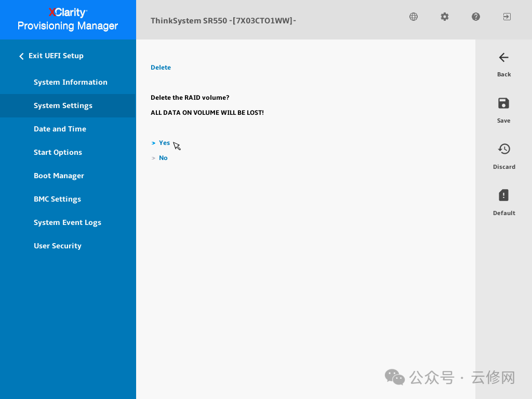Click the Delete heading text
The image size is (532, 399).
click(161, 67)
